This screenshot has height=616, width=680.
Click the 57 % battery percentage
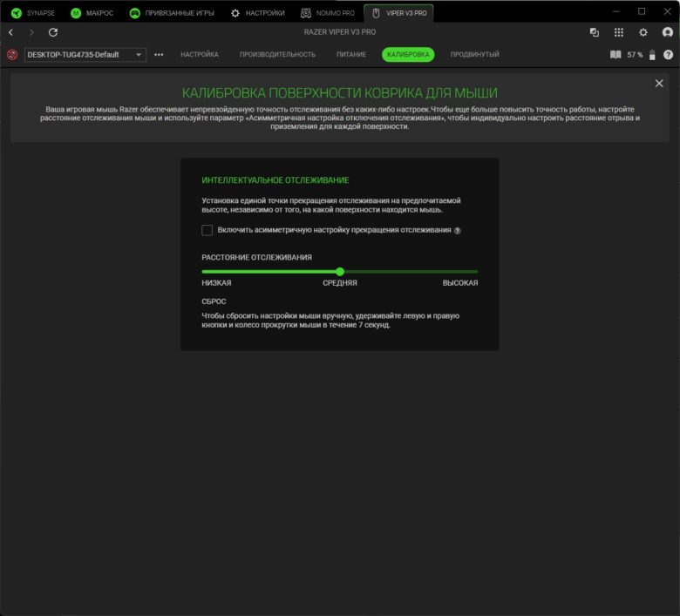coord(635,55)
